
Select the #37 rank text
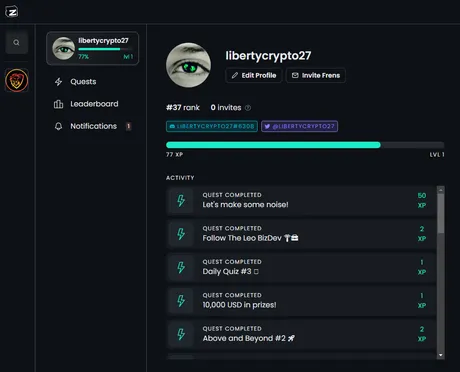(183, 108)
